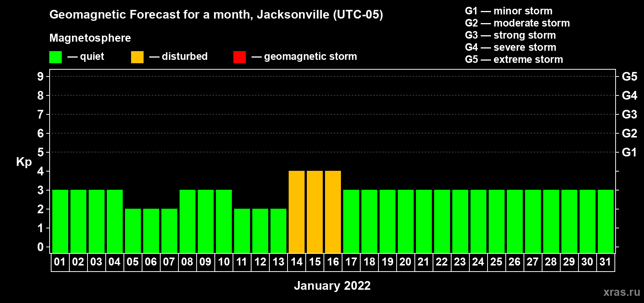Screen dimensions: 644x303
Task: Select the green bar for day 05
Action: click(133, 231)
